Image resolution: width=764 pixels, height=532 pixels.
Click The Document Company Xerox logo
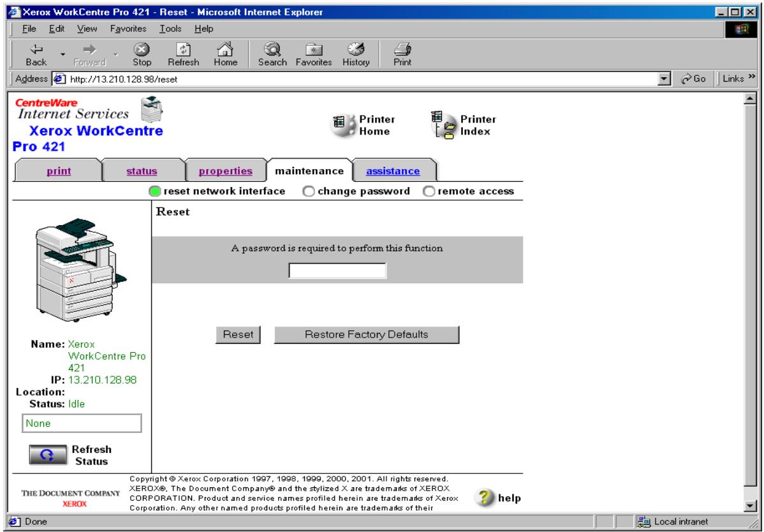pos(71,498)
